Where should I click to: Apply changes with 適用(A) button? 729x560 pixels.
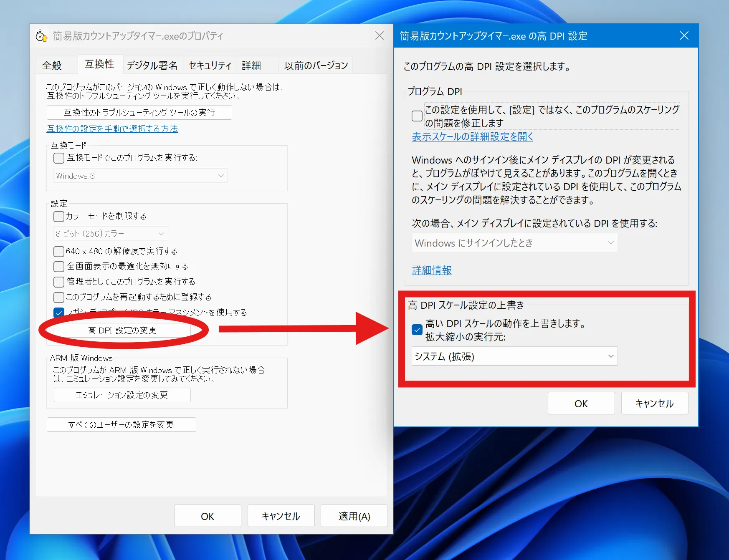pyautogui.click(x=354, y=516)
